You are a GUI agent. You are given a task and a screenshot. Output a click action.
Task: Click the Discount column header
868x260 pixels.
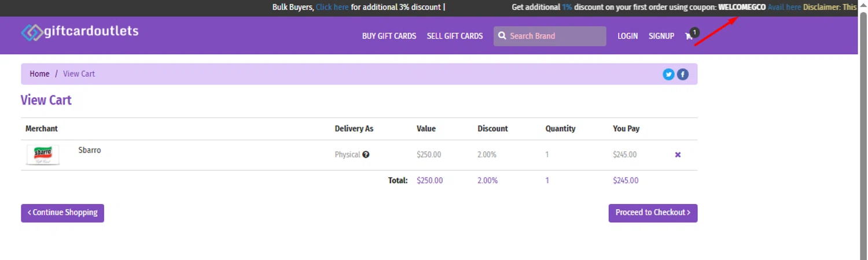[x=492, y=128]
